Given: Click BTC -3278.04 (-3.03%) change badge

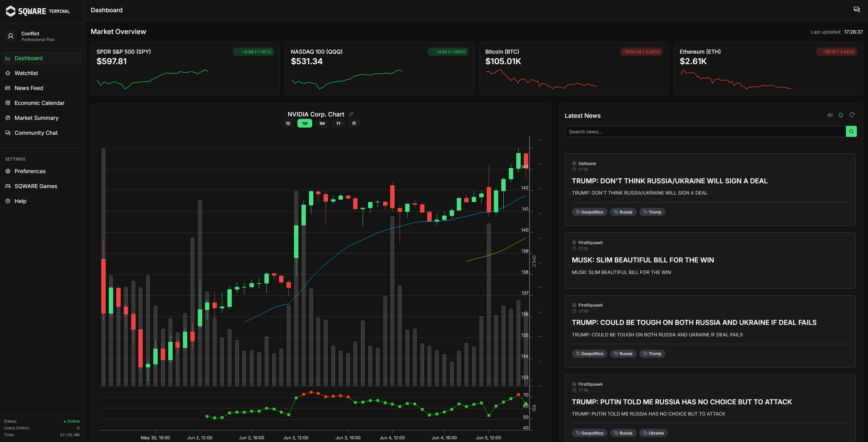Looking at the screenshot, I should 642,52.
